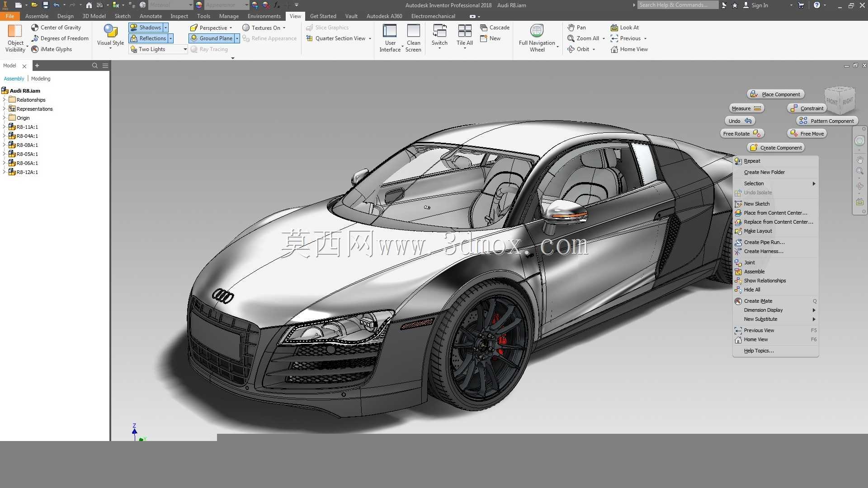The image size is (868, 488).
Task: Activate the Orbit tool
Action: tap(579, 49)
